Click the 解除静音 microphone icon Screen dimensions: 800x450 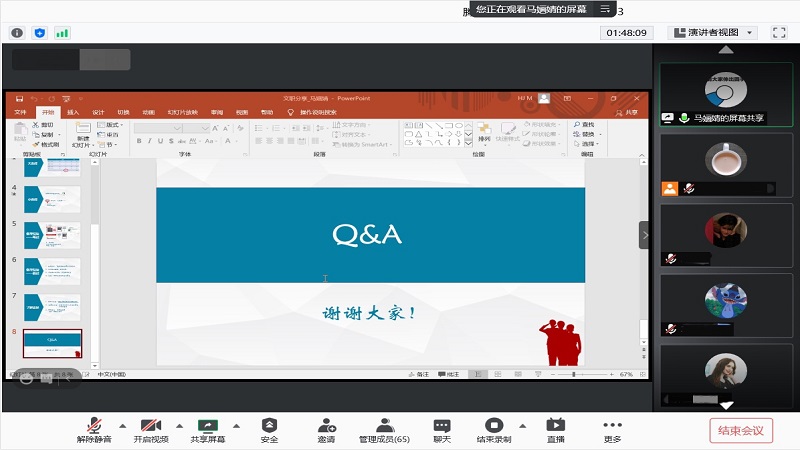[94, 426]
